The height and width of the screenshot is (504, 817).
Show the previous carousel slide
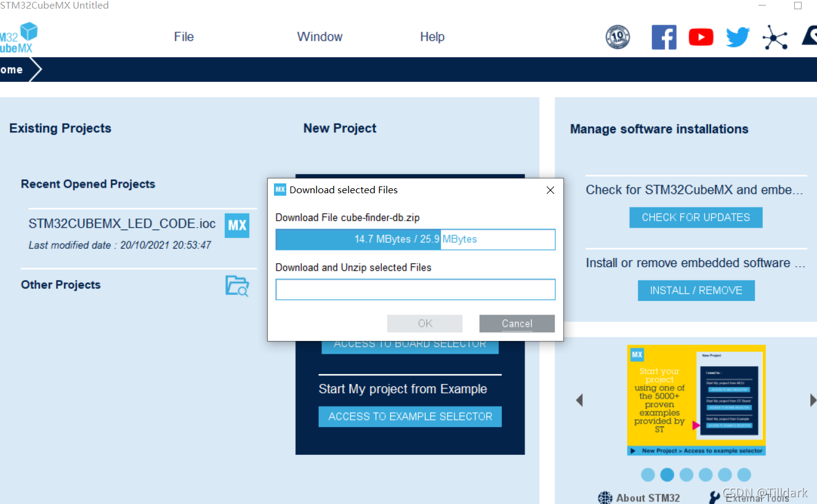[x=579, y=400]
